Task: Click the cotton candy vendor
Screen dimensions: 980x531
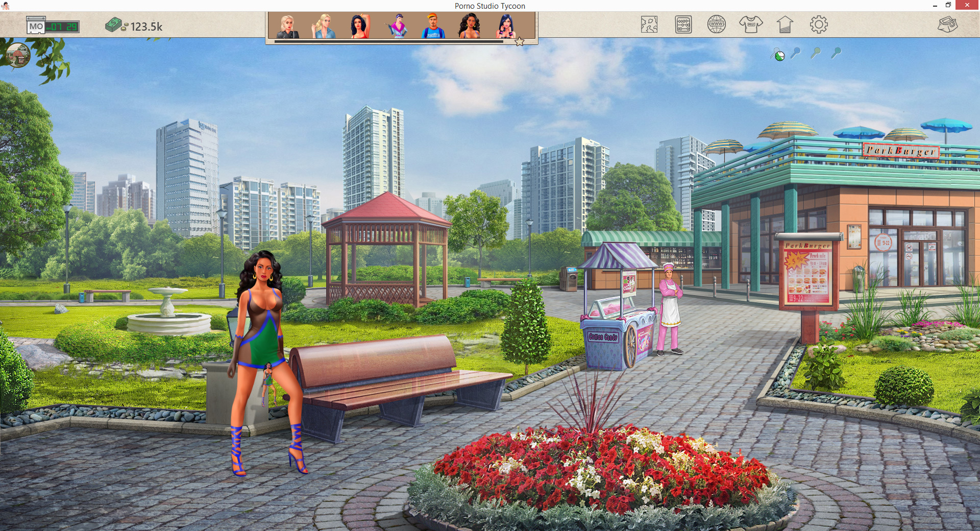Action: pos(670,309)
